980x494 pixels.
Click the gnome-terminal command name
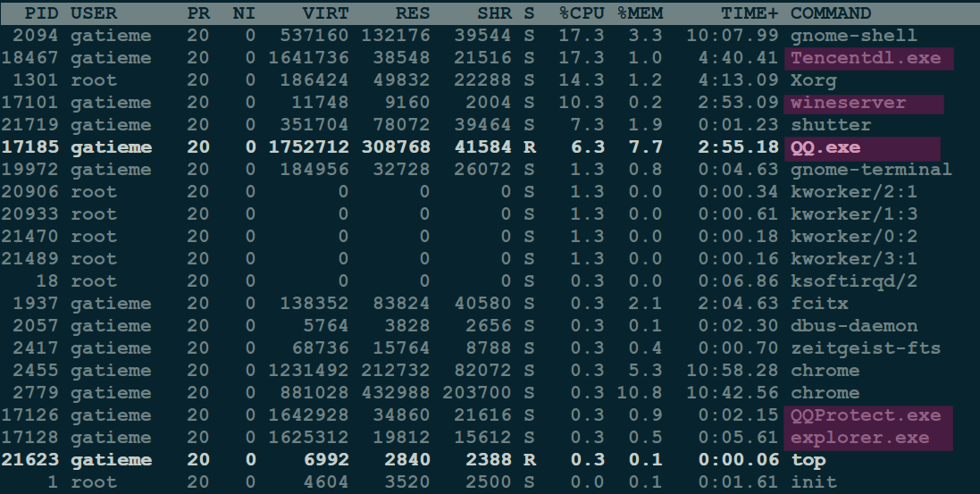coord(871,170)
